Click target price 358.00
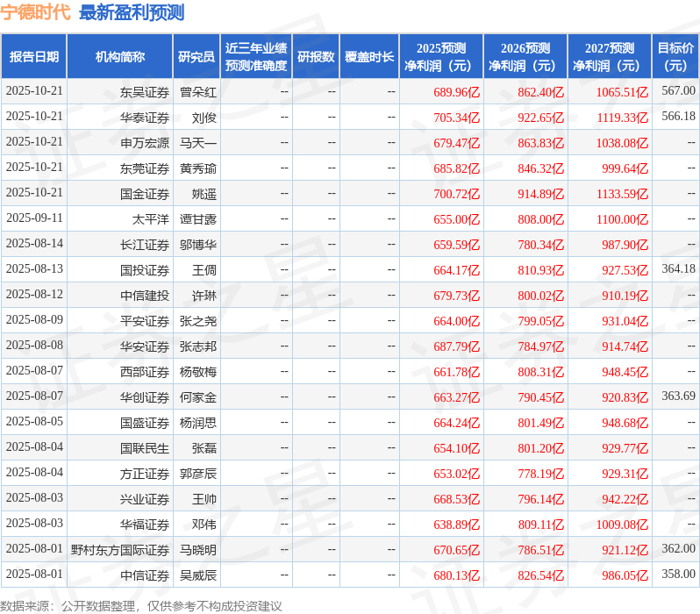Viewport: 700px width, 614px height. 679,575
